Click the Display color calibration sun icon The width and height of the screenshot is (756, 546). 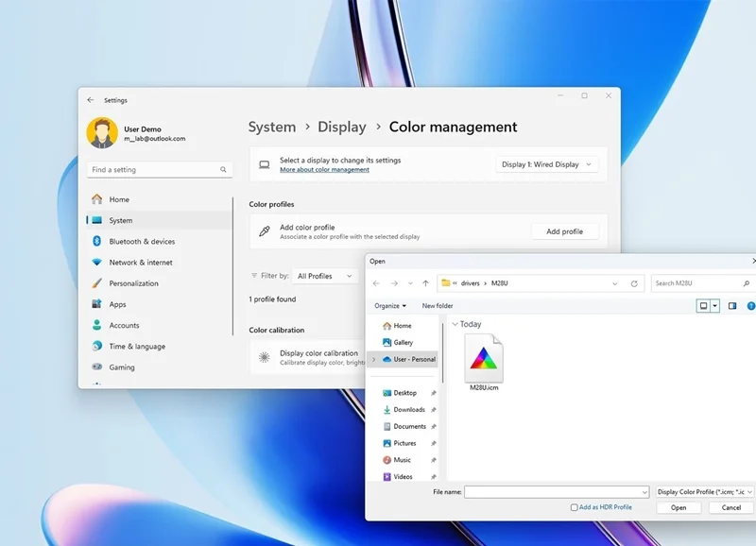pos(265,357)
